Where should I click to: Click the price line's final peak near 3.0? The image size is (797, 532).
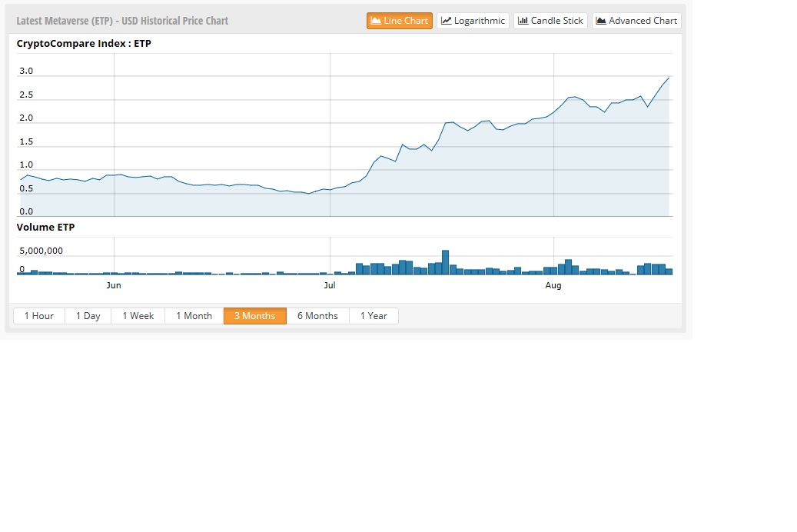(x=669, y=78)
